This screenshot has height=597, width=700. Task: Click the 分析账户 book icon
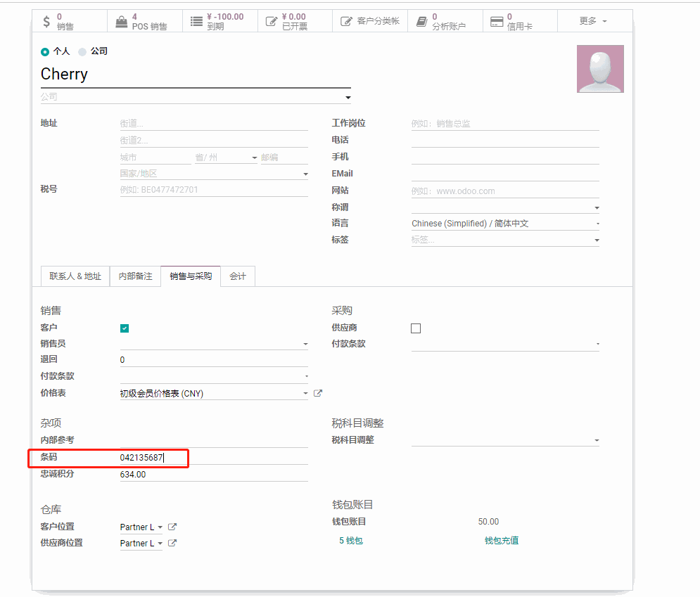(x=421, y=22)
